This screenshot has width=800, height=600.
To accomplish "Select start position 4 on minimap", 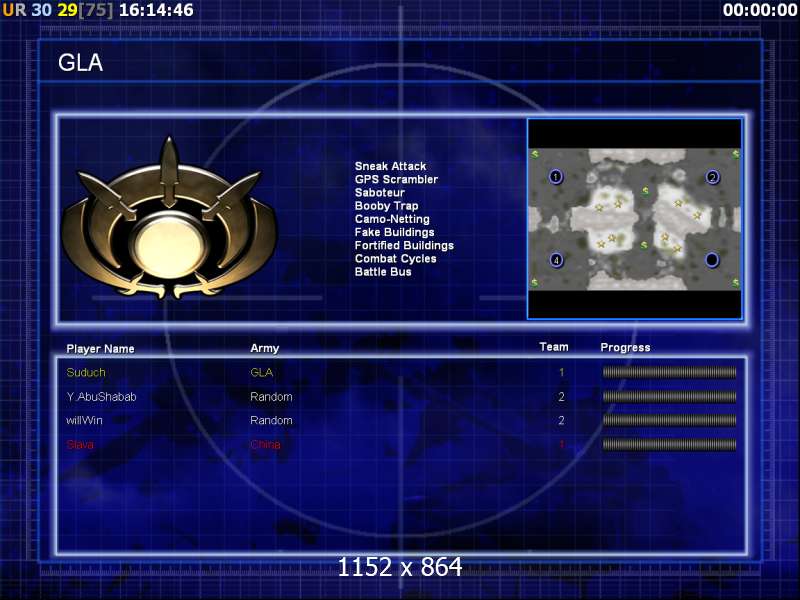I will tap(556, 260).
